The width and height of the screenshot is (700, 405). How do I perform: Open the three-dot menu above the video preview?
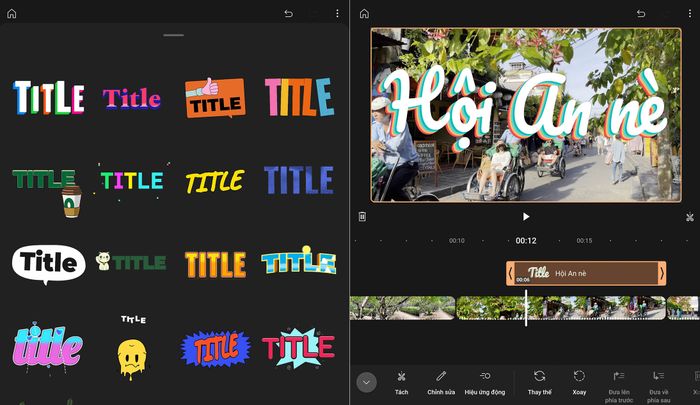point(690,13)
